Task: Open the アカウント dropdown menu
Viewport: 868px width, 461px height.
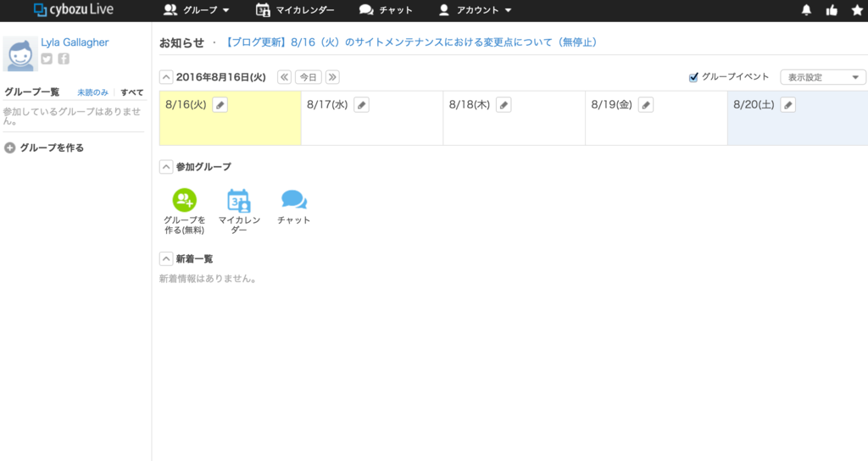Action: click(475, 10)
